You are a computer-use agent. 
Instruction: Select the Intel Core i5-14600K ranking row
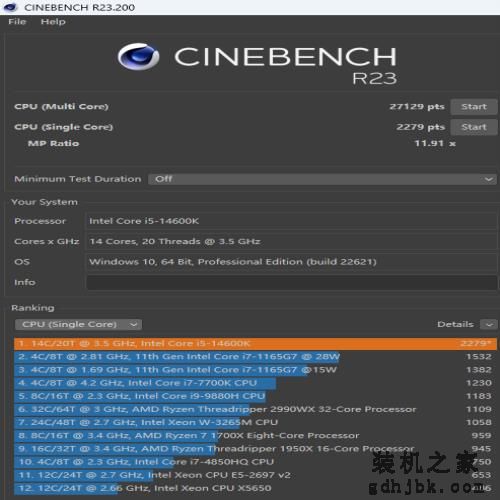256,344
